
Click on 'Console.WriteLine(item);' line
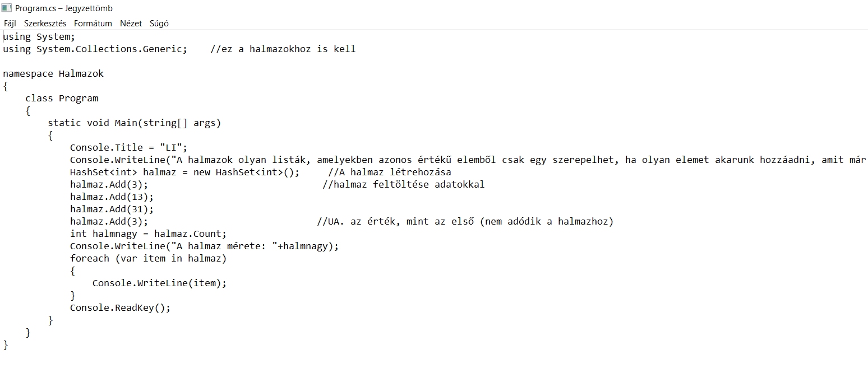[x=159, y=283]
